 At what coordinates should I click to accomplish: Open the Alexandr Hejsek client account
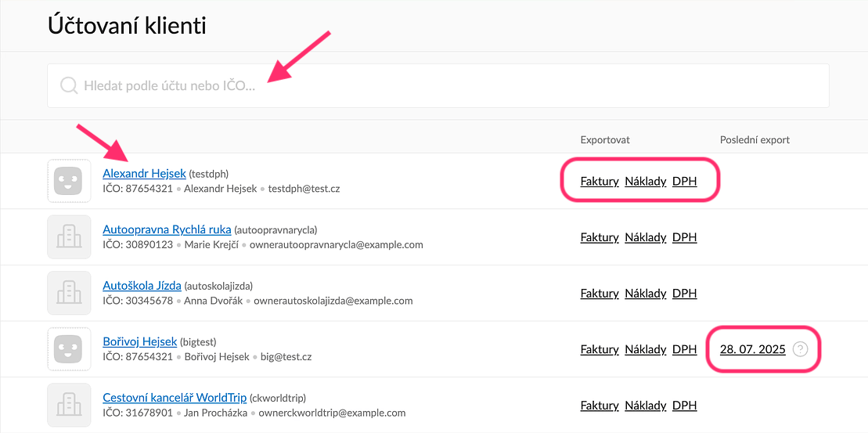[x=144, y=173]
